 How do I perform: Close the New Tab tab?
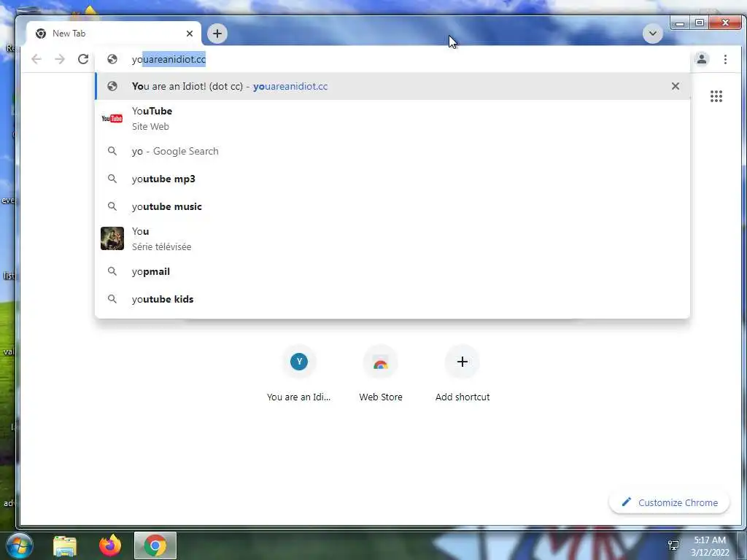click(x=190, y=34)
